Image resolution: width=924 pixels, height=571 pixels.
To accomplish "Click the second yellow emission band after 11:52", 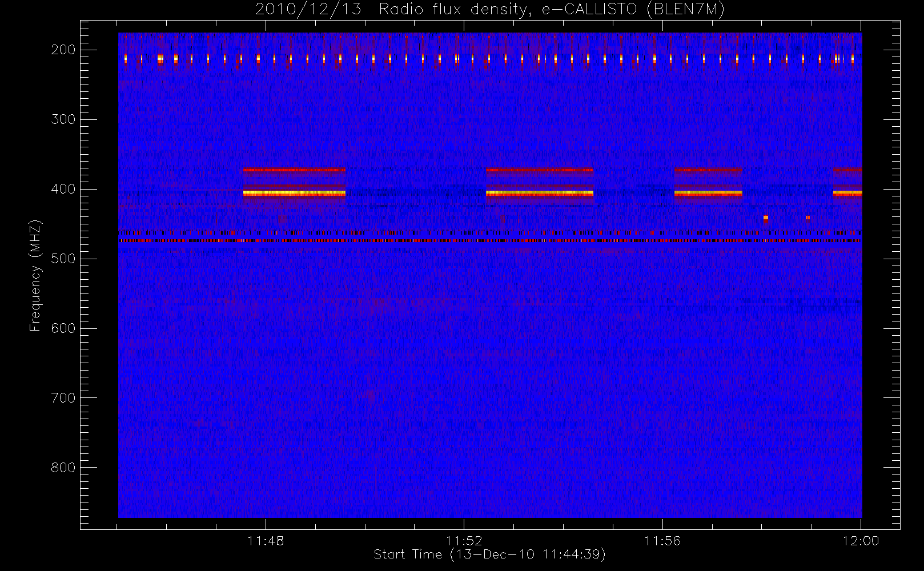I will tap(540, 194).
